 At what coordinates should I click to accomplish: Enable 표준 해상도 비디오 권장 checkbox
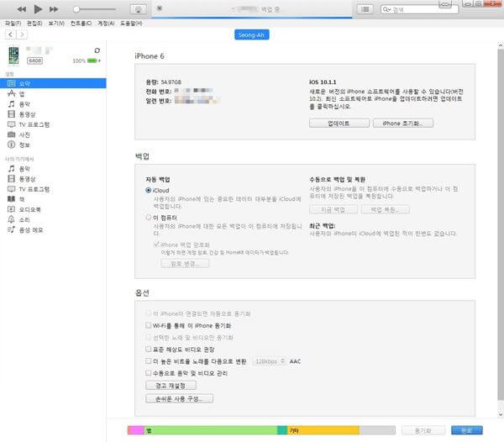148,349
